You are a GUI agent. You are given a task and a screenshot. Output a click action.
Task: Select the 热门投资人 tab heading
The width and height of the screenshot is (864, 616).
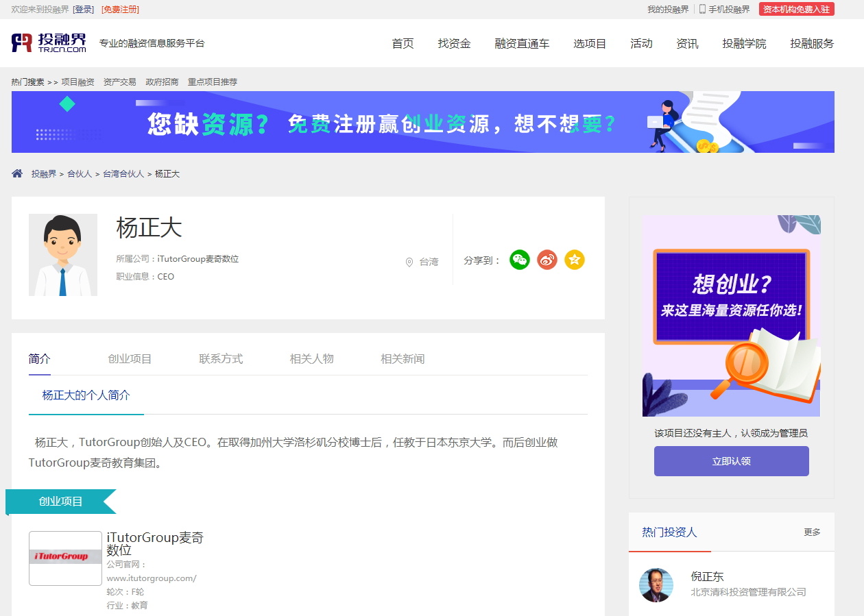pos(669,532)
